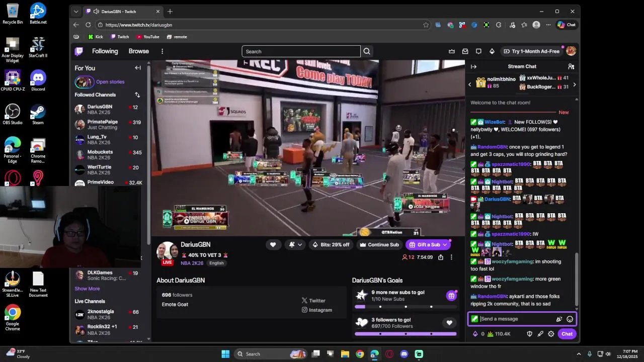Open Following tab
The width and height of the screenshot is (644, 362).
[x=105, y=51]
